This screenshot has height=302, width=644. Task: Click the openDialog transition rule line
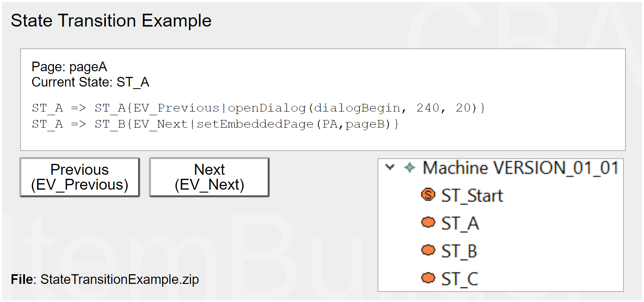(258, 108)
